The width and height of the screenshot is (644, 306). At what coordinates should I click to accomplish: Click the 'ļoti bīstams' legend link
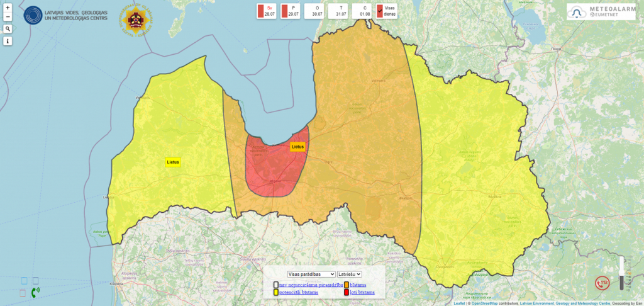(362, 292)
